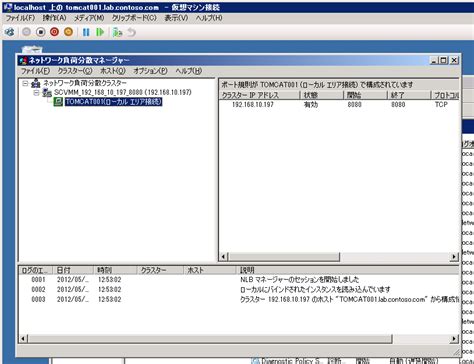Click the NLB Manager title bar icon

[23, 60]
